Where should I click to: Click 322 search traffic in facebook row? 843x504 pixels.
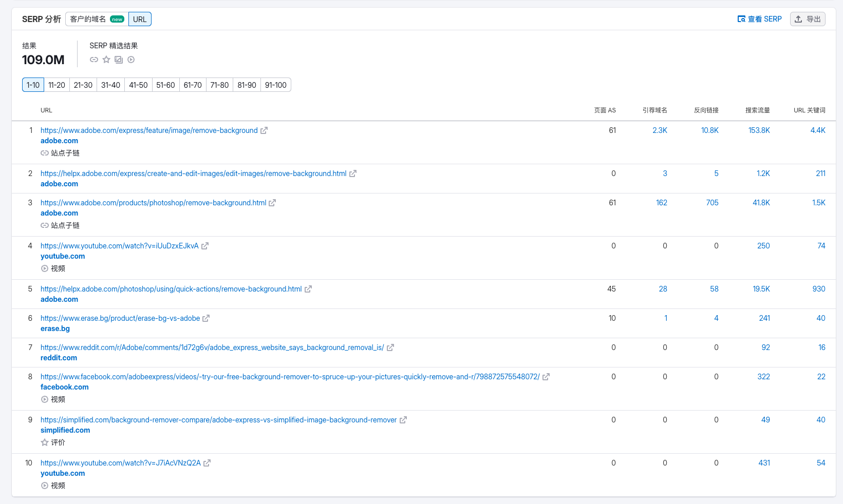[x=764, y=377]
